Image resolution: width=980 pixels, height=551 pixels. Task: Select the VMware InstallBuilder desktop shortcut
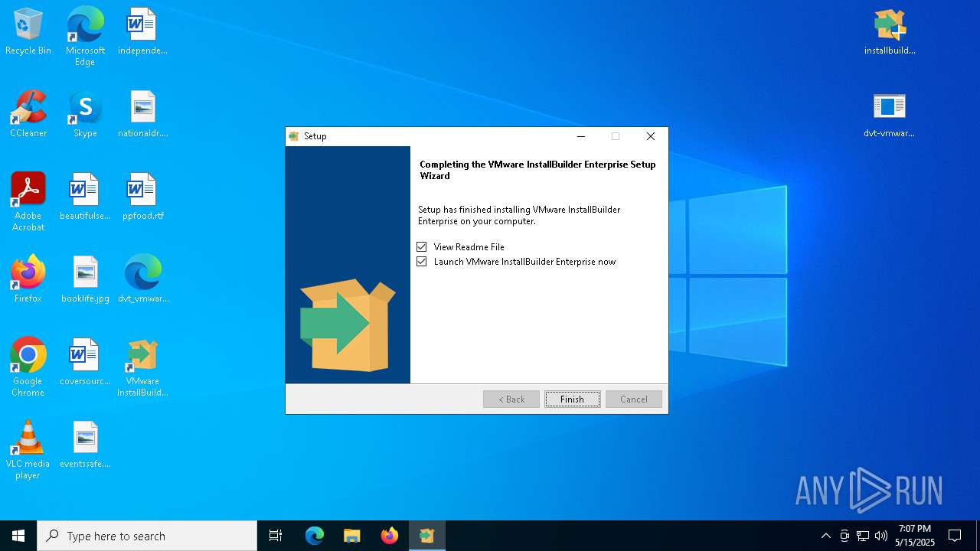[142, 367]
